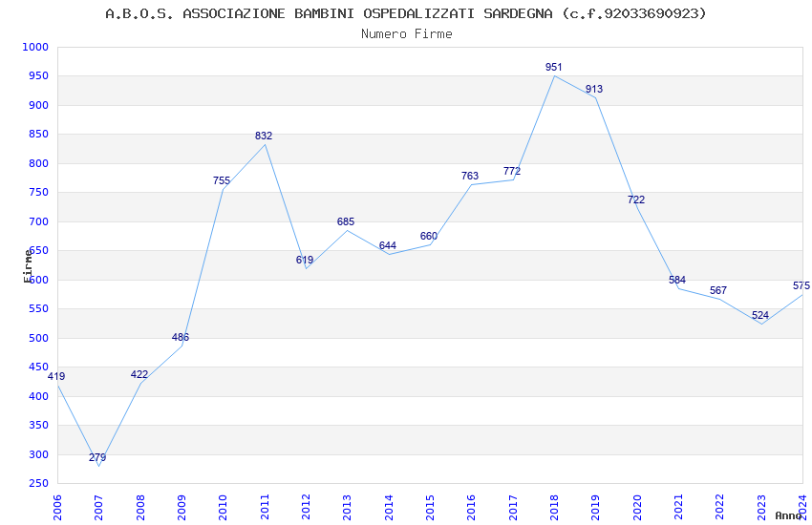Click the y-axis value 750
Image resolution: width=812 pixels, height=525 pixels.
pos(39,193)
